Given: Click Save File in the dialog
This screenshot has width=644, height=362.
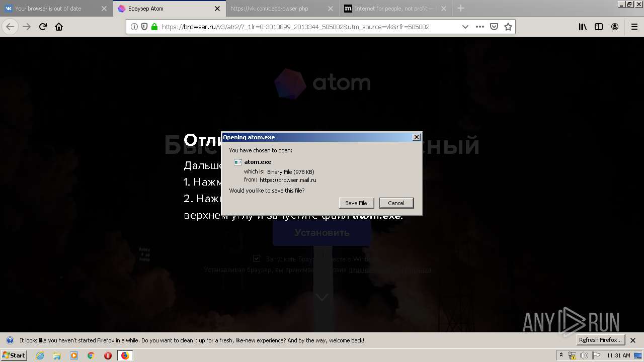Looking at the screenshot, I should [356, 203].
